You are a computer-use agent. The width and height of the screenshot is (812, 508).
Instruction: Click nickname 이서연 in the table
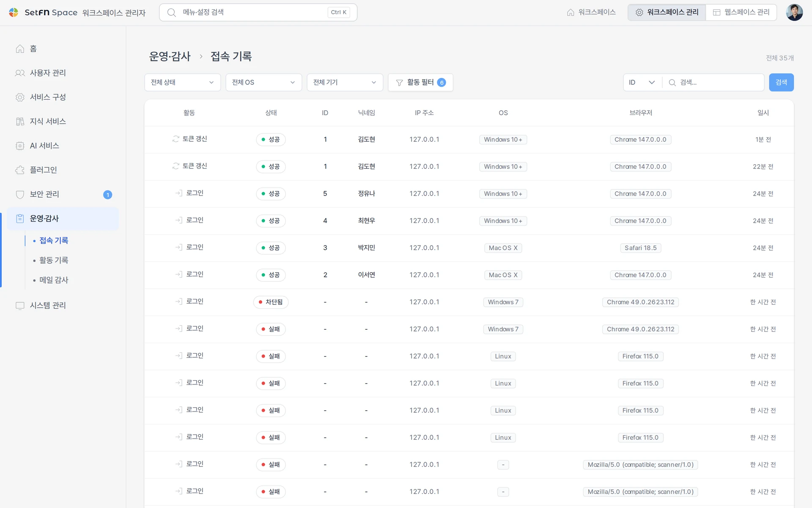(x=366, y=275)
